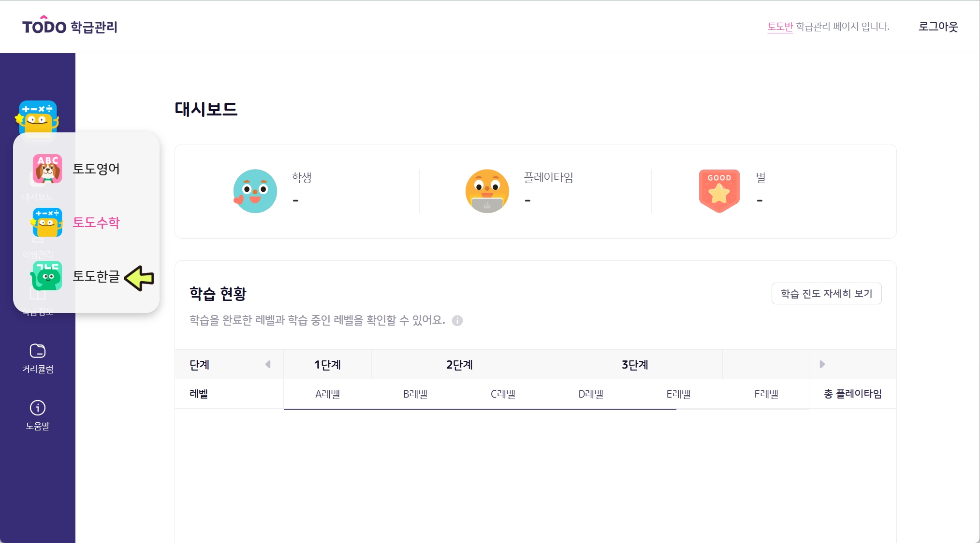Click the 토도영어 ABC dog icon
This screenshot has width=980, height=543.
pos(47,169)
